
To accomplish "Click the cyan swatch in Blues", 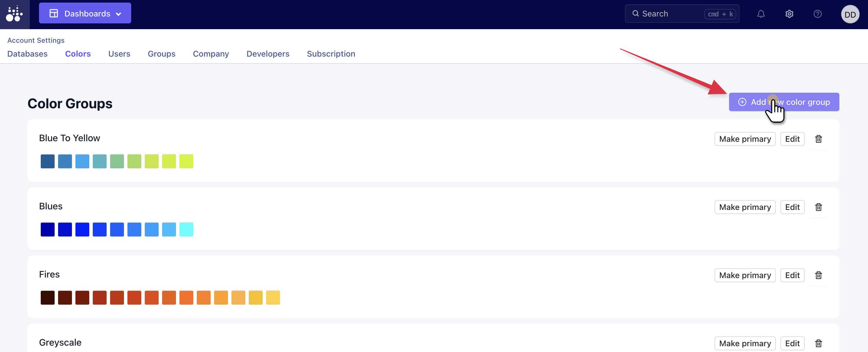I will pyautogui.click(x=186, y=229).
